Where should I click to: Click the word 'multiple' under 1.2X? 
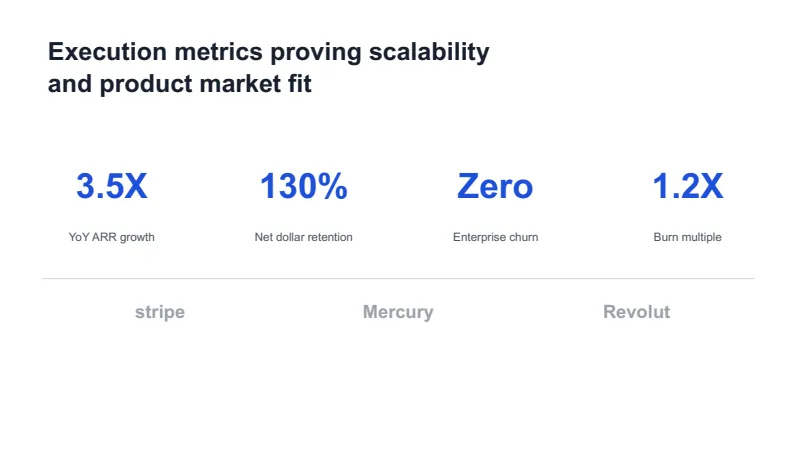(x=702, y=237)
